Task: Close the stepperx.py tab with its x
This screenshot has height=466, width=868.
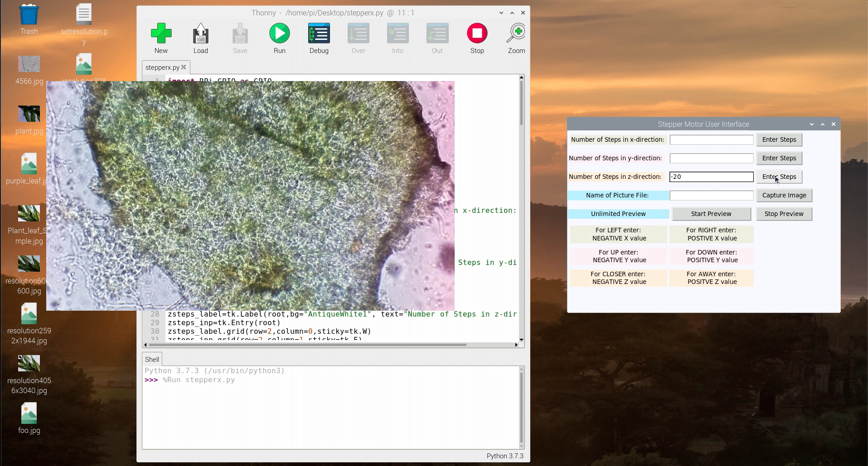Action: (184, 67)
